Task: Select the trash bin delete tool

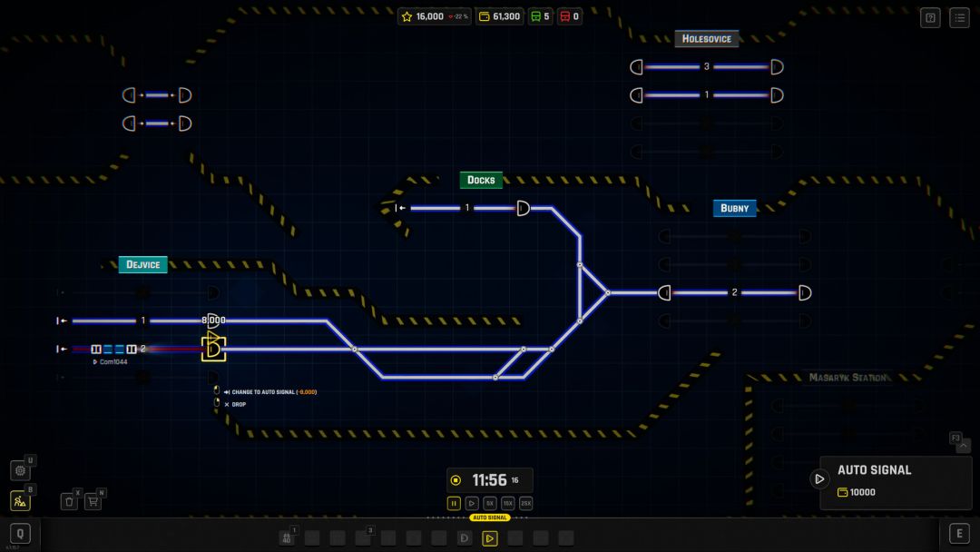Action: coord(69,501)
